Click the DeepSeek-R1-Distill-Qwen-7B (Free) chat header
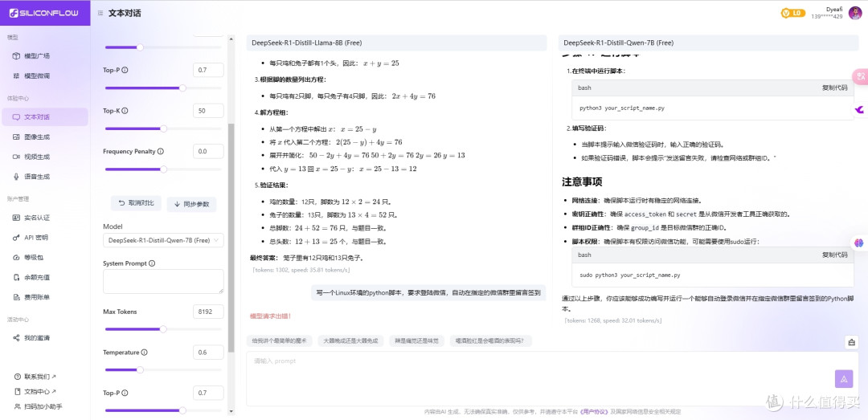868x420 pixels. click(709, 43)
